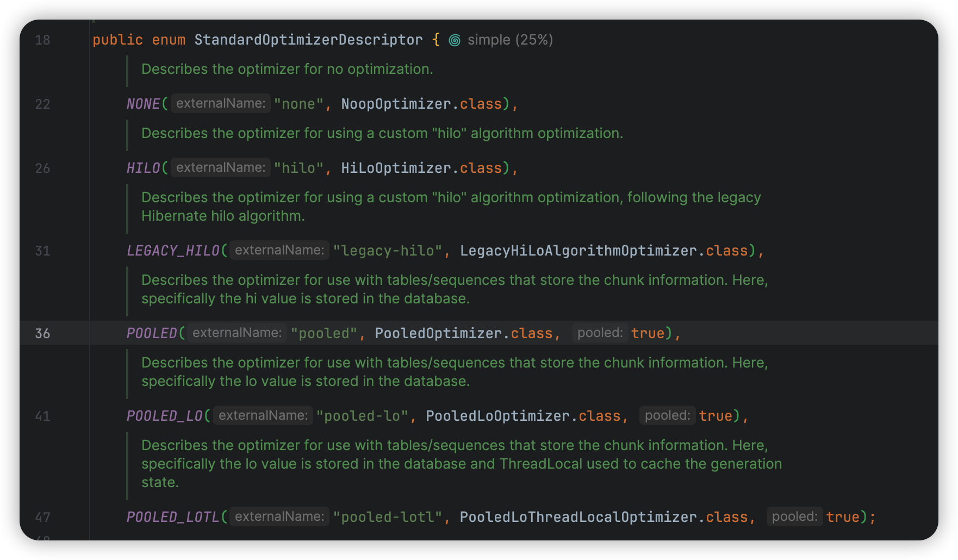Click the pooled: hint on the POOLED_LOTL line

pos(795,517)
